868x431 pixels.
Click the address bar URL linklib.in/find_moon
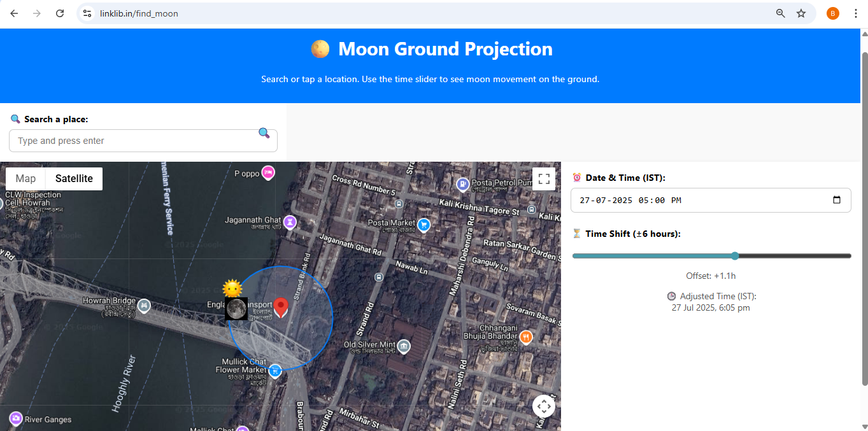tap(139, 13)
